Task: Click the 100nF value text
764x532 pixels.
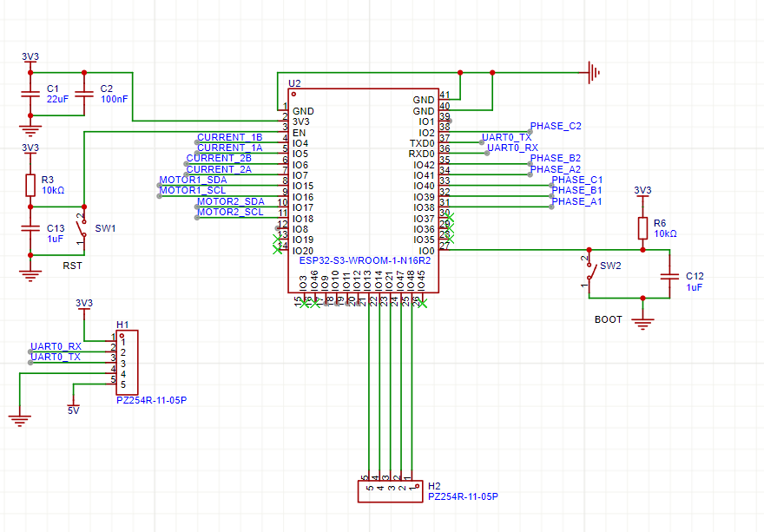Action: coord(114,99)
